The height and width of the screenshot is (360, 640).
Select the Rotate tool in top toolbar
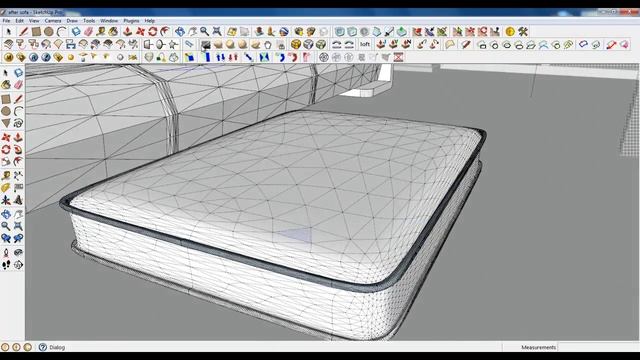tap(153, 31)
